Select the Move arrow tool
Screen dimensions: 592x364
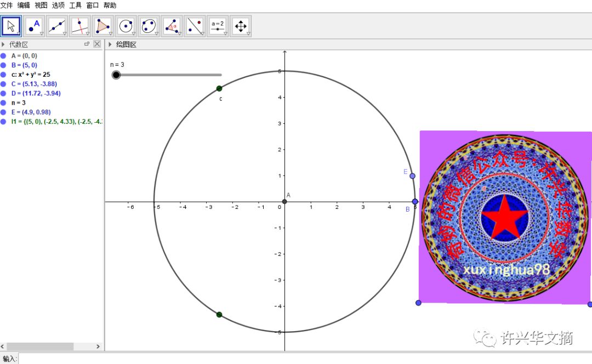point(12,26)
